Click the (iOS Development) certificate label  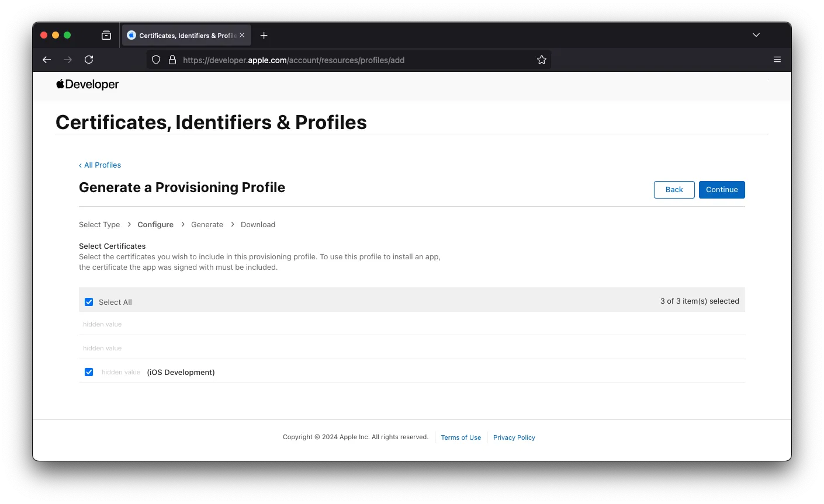tap(181, 373)
